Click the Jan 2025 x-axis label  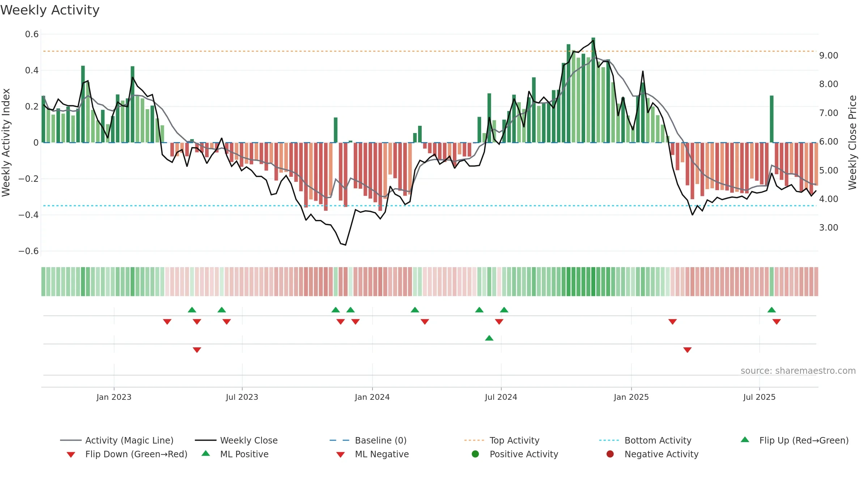pyautogui.click(x=631, y=397)
